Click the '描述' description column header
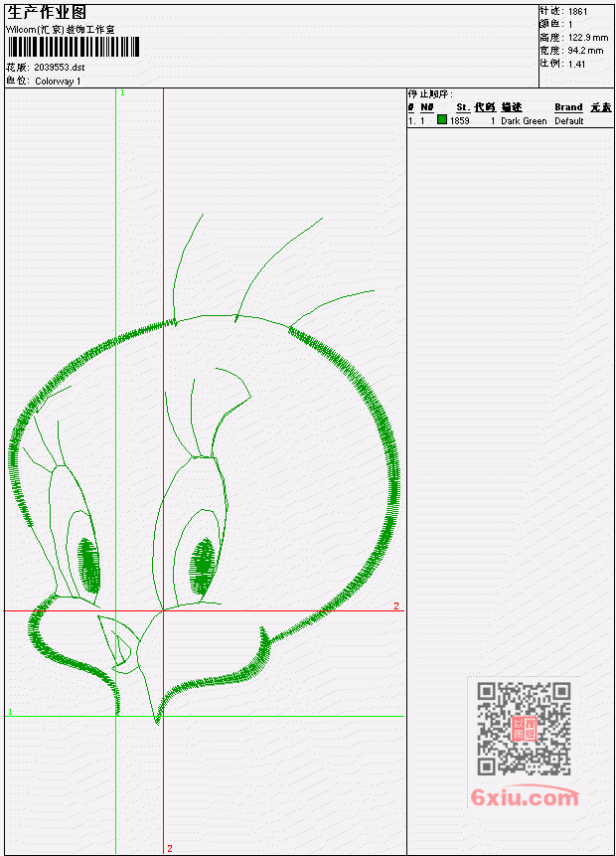Viewport: 616px width, 856px height. 512,107
